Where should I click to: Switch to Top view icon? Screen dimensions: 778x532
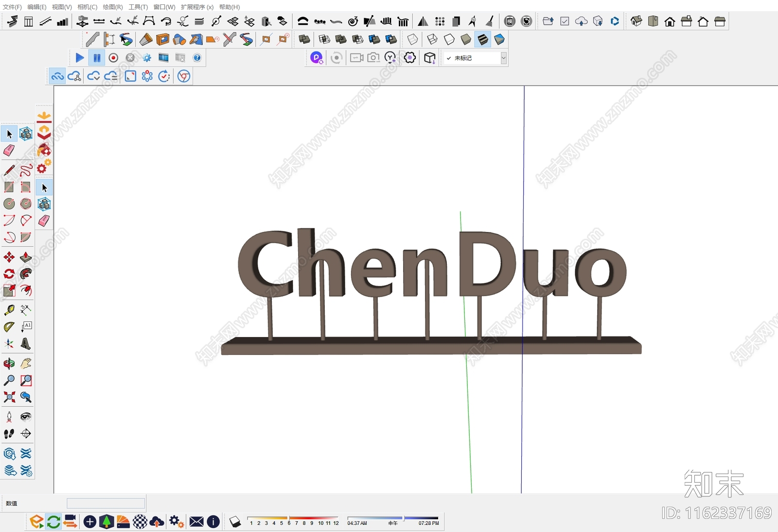653,21
